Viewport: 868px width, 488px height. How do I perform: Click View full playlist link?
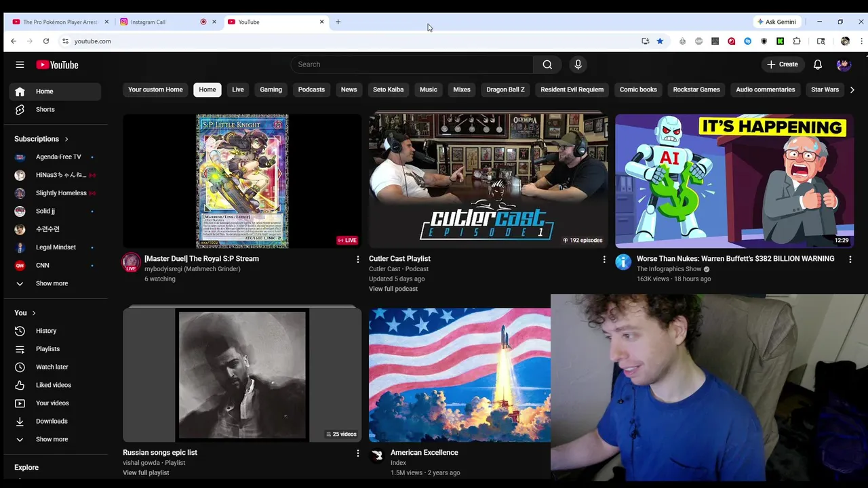point(146,472)
